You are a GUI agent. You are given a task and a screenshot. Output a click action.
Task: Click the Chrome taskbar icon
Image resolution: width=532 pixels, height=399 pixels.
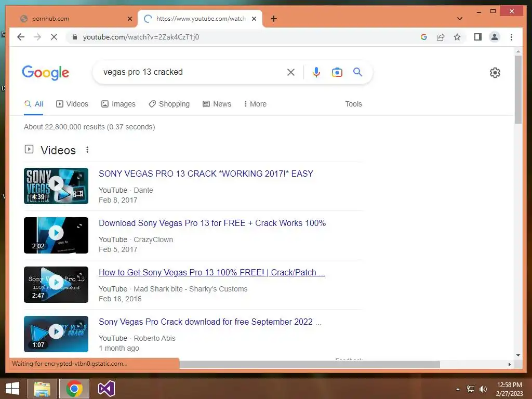pos(74,389)
